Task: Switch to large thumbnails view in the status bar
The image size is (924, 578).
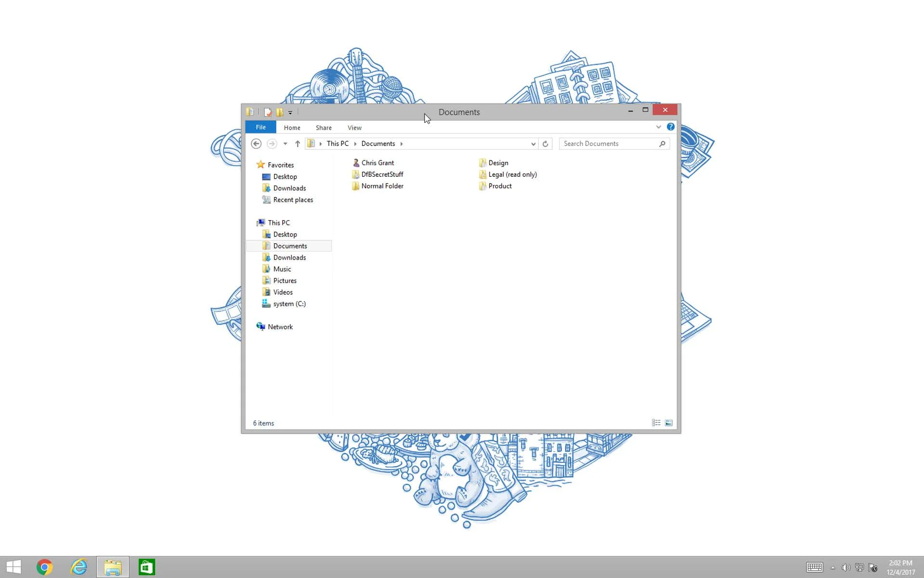Action: (668, 422)
